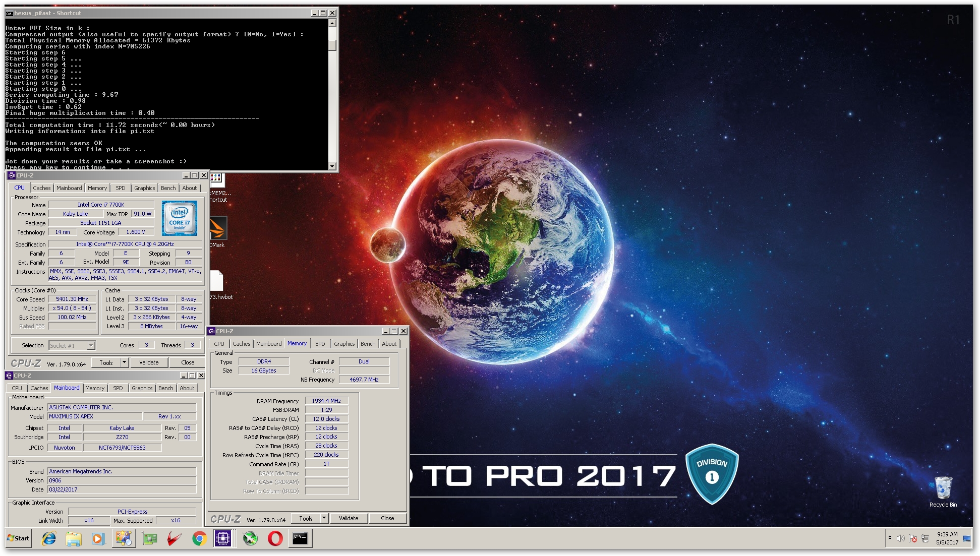The image size is (980, 556).
Task: Click Validate in the CPU tab window
Action: click(149, 362)
